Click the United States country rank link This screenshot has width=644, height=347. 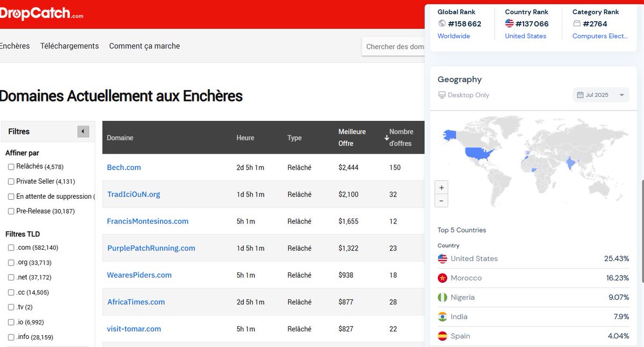526,36
